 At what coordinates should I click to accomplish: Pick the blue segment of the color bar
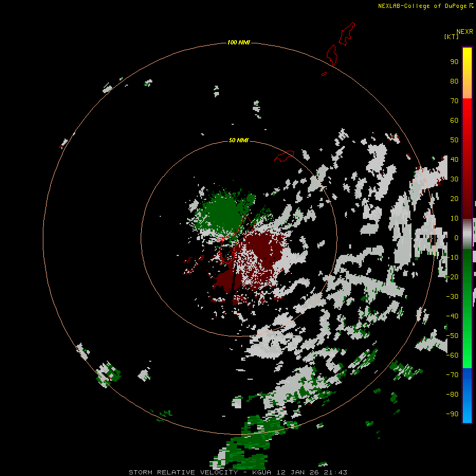point(467,395)
